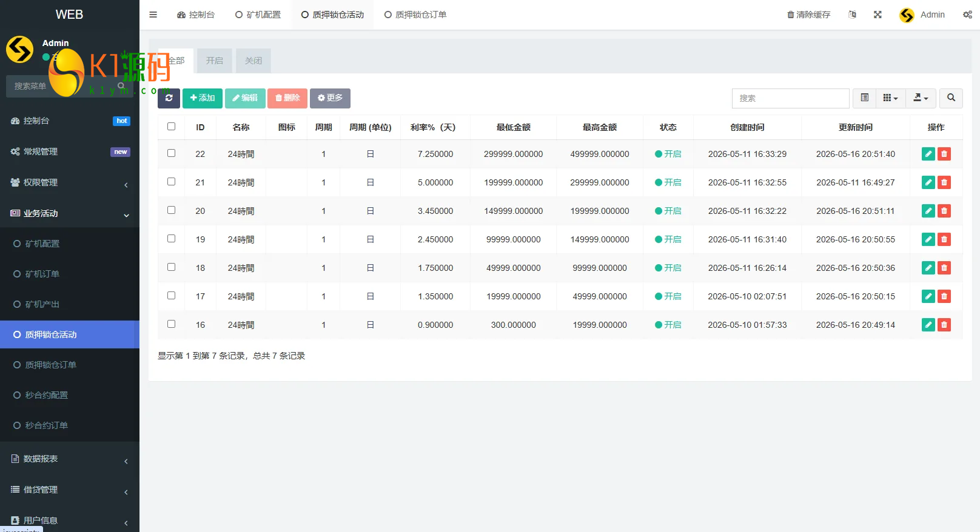Click the table 搜索 input field
This screenshot has height=532, width=980.
pyautogui.click(x=790, y=98)
